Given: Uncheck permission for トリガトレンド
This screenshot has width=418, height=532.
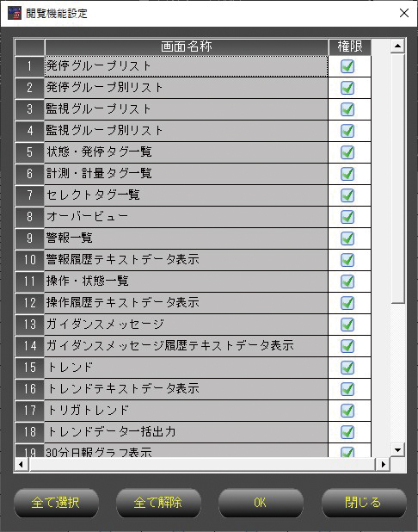Looking at the screenshot, I should point(347,411).
